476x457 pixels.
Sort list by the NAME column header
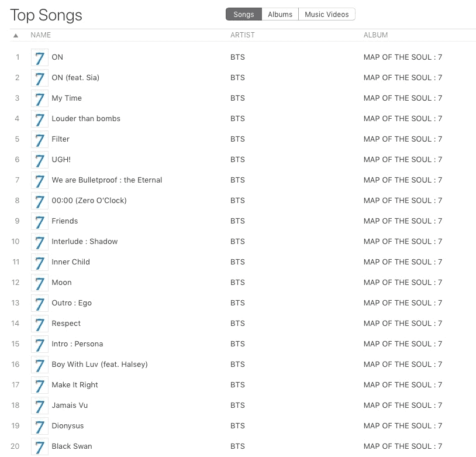tap(41, 35)
